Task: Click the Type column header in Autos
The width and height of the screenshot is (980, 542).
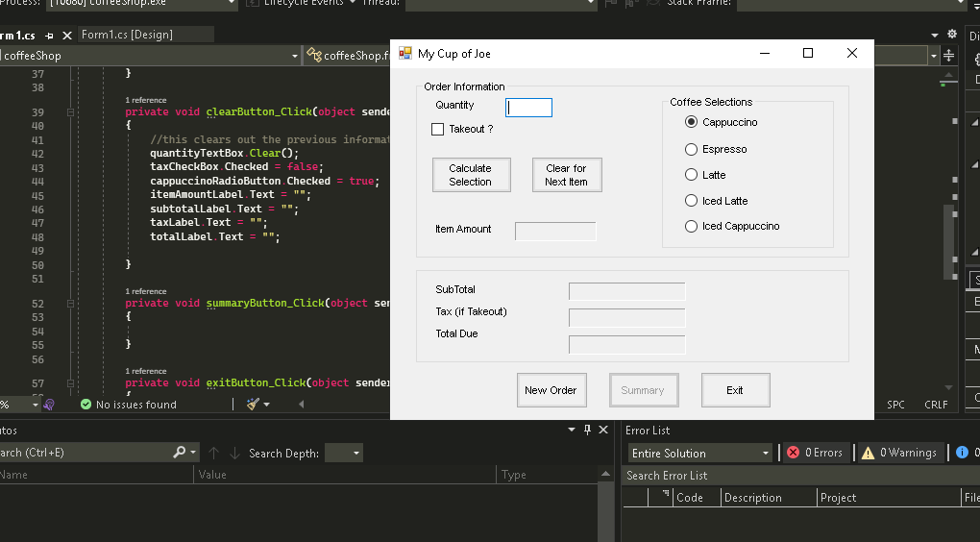Action: tap(547, 475)
